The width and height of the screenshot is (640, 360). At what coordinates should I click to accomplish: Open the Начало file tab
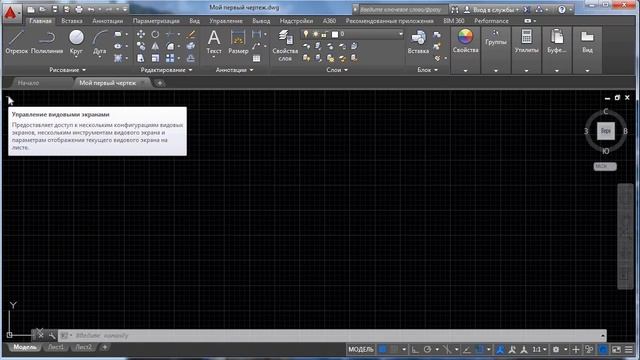[x=29, y=83]
